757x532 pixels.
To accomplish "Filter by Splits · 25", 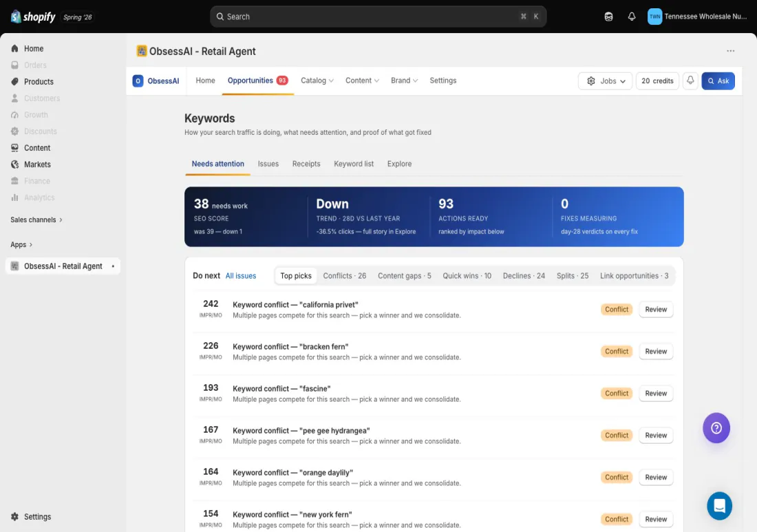I will point(573,276).
